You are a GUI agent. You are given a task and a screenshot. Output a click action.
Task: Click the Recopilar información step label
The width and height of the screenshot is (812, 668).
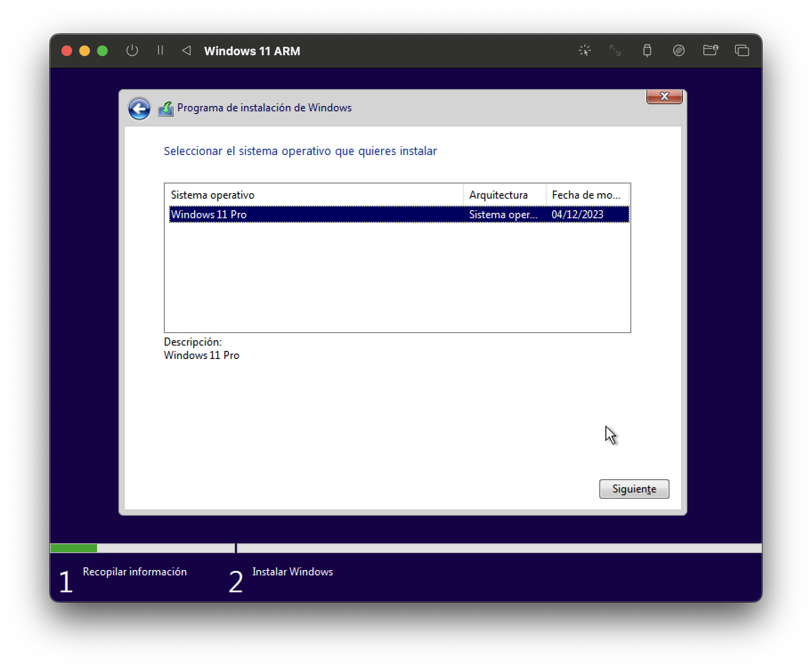pyautogui.click(x=135, y=572)
